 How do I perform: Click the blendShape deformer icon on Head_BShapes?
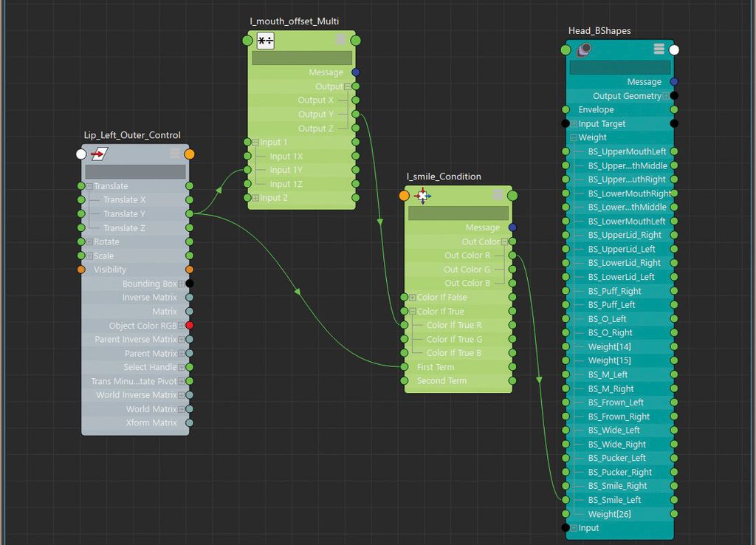583,49
